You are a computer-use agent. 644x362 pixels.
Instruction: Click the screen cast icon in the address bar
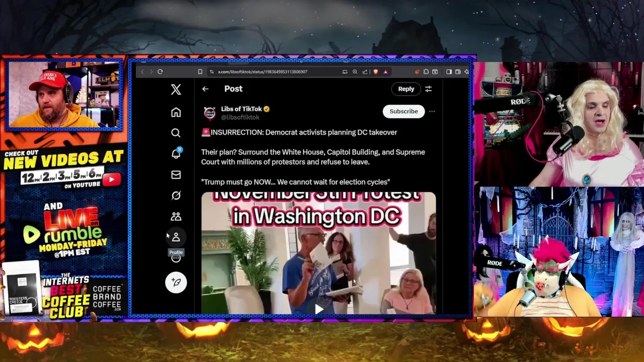[345, 72]
